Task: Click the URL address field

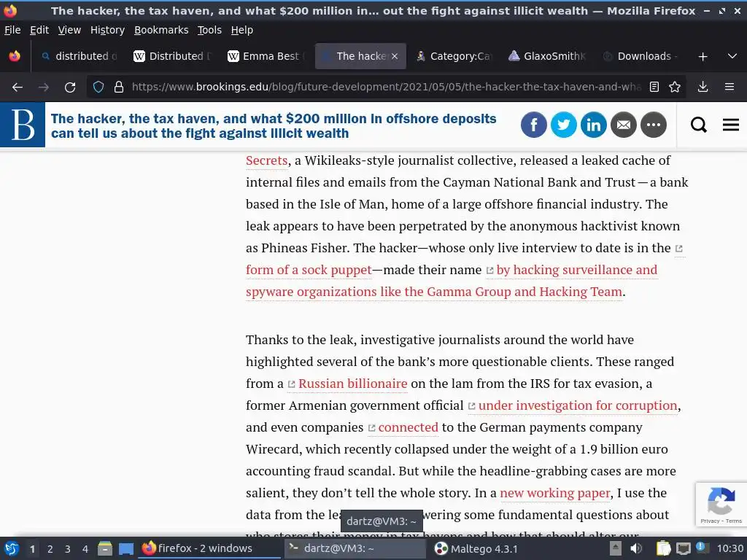Action: pos(386,87)
